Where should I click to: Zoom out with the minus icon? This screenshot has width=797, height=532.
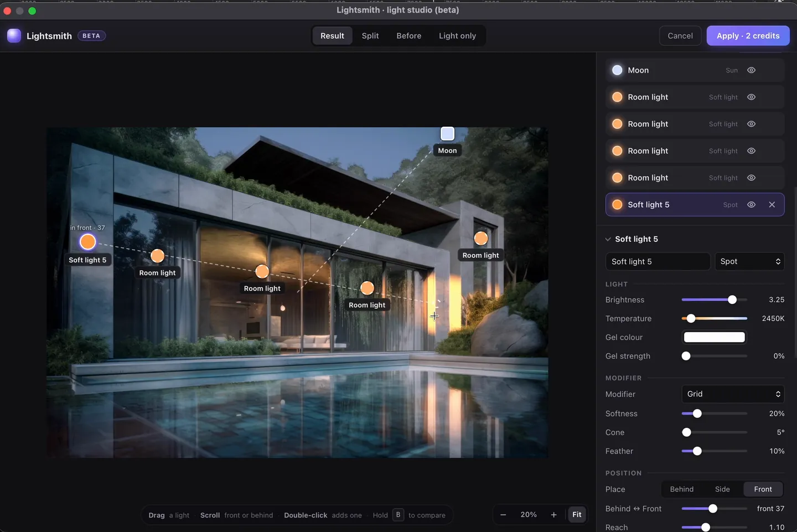click(503, 515)
